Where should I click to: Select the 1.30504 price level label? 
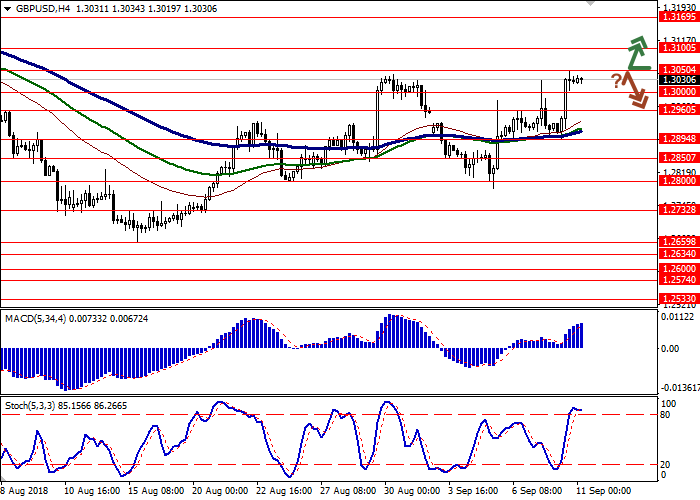(x=679, y=70)
